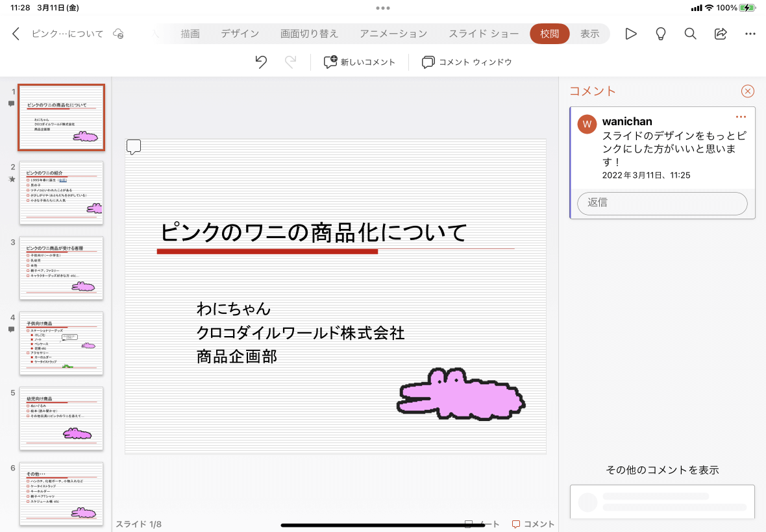Click the animation star beside slide 2
Image resolution: width=766 pixels, height=532 pixels.
coord(12,179)
